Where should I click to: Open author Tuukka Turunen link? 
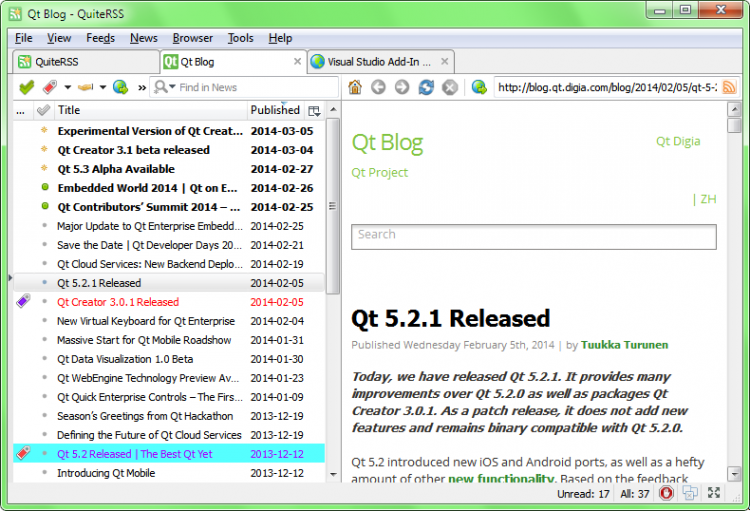[624, 345]
